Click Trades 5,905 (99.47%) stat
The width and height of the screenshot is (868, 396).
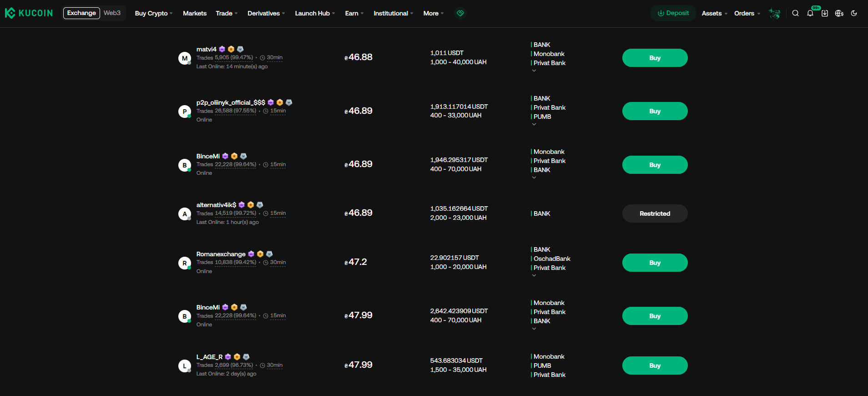pyautogui.click(x=224, y=58)
